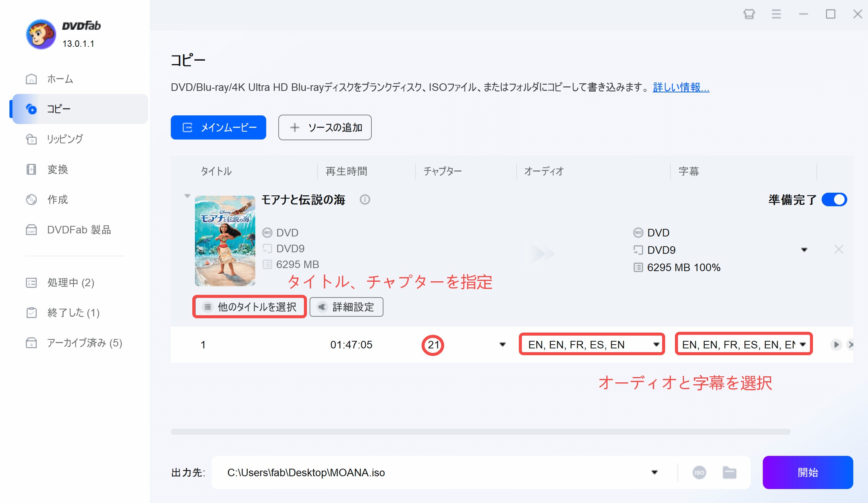Open アーカイブ済み (5) list
Image resolution: width=868 pixels, height=503 pixels.
pyautogui.click(x=80, y=343)
